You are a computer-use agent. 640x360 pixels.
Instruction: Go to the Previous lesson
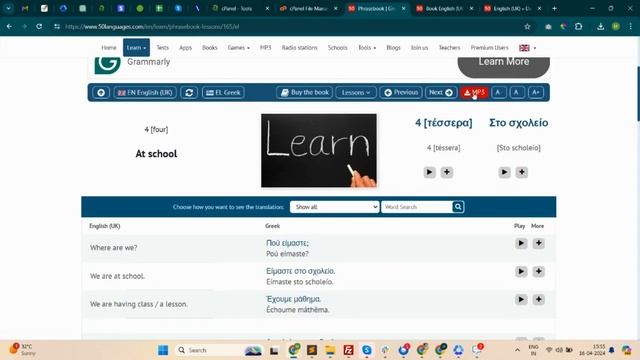click(x=401, y=93)
